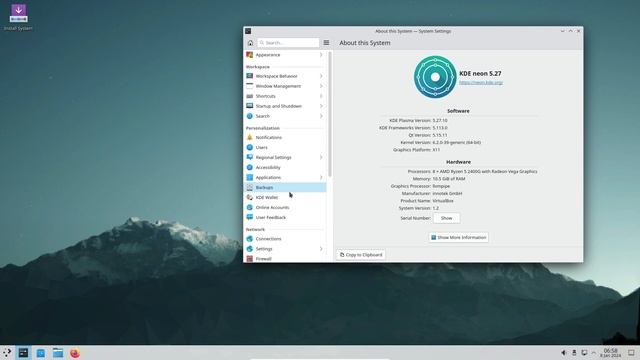The width and height of the screenshot is (640, 360).
Task: Expand network Settings chevron
Action: click(x=321, y=249)
